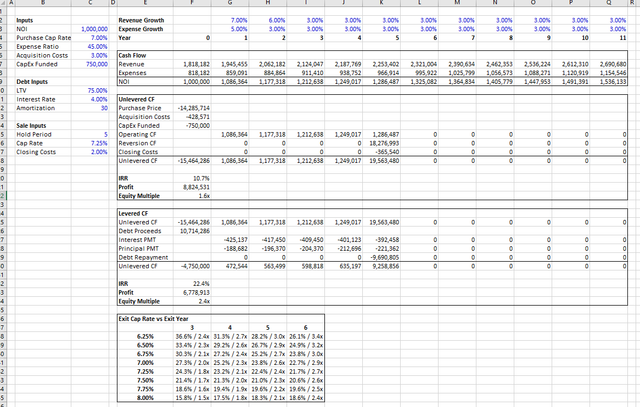640x407 pixels.
Task: Select the Expense Ratio value 45.00%
Action: (98, 47)
